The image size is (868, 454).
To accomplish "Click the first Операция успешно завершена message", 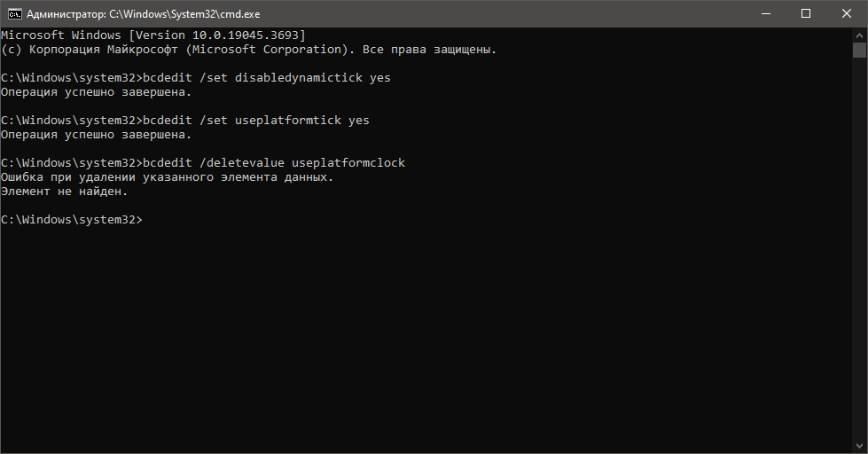I will 96,92.
